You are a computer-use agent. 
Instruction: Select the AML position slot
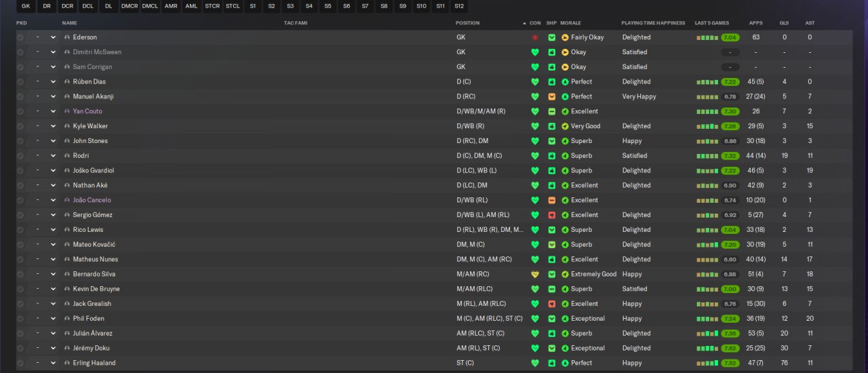pos(191,6)
